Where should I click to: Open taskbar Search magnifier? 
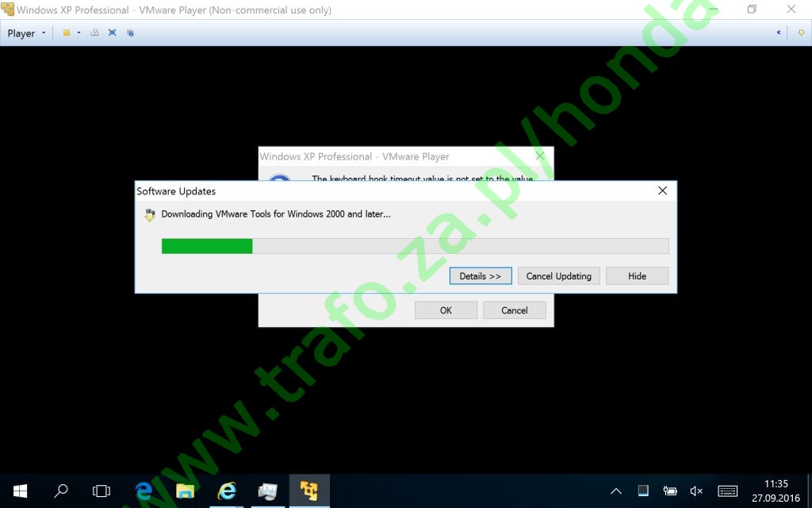pos(60,491)
